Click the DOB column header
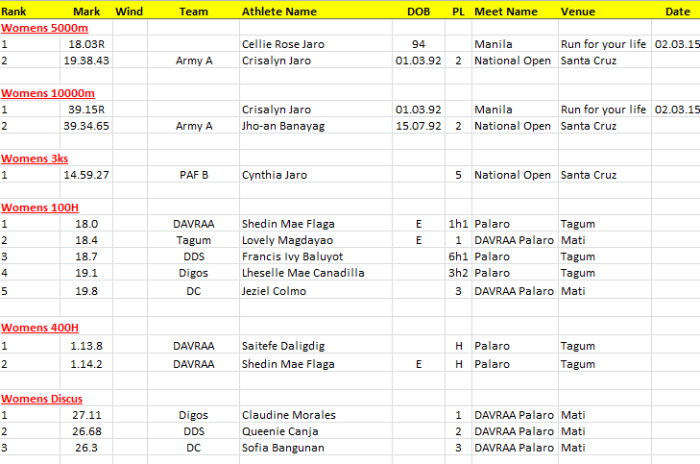Screen dimensions: 700x464 click(x=419, y=11)
